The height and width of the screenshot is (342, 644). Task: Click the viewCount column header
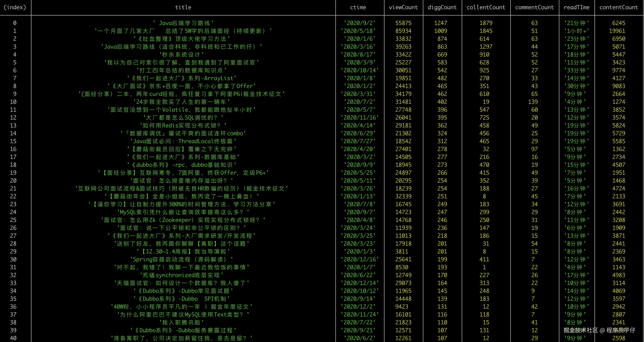(x=403, y=7)
